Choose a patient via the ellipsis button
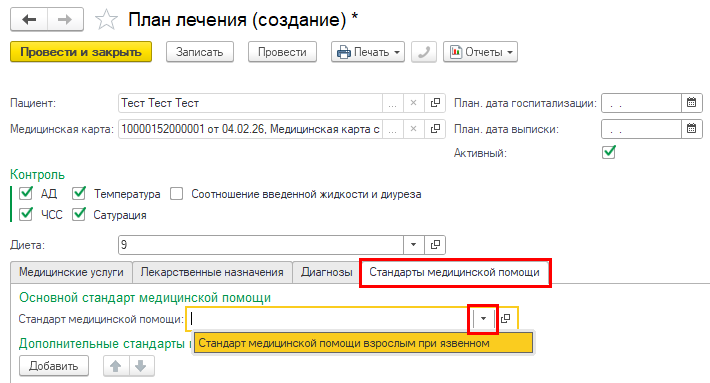The height and width of the screenshot is (383, 710). coord(393,103)
